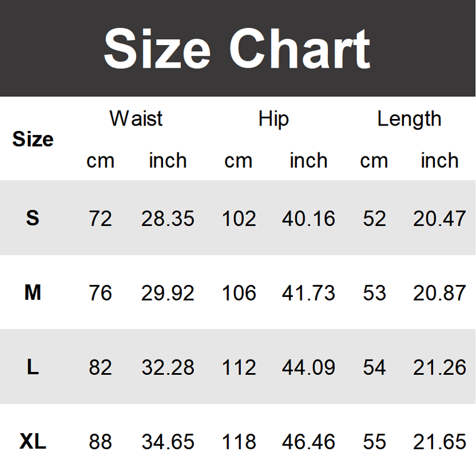The image size is (476, 476).
Task: Click the 28.35 inch waist value
Action: pyautogui.click(x=168, y=218)
